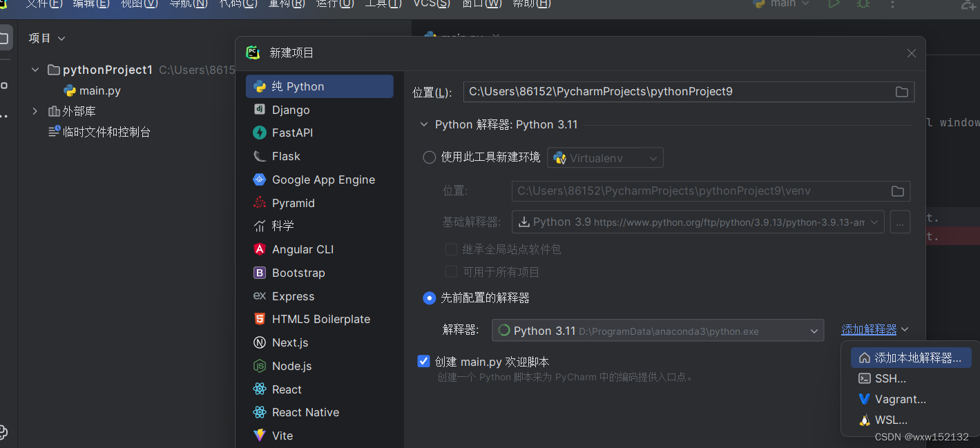Image resolution: width=980 pixels, height=448 pixels.
Task: Uncheck 创建 main.py 欢迎脚本 checkbox
Action: coord(424,361)
